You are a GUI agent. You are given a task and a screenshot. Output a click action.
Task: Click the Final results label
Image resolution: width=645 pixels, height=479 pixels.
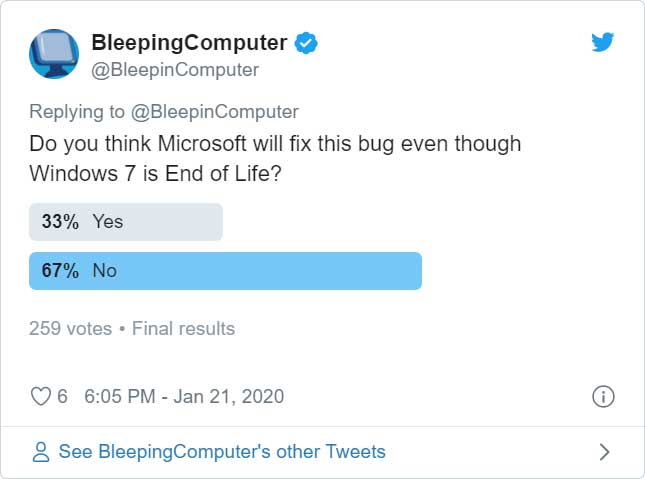[183, 328]
